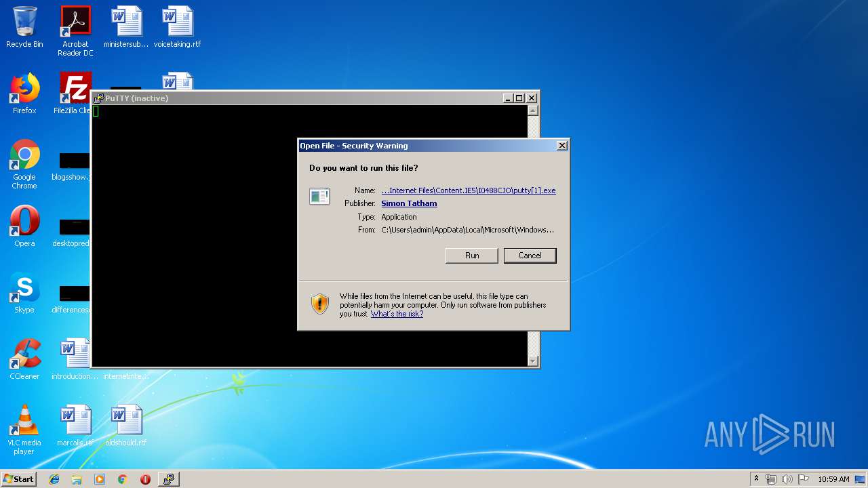The width and height of the screenshot is (868, 488).
Task: Select the Google Chrome desktop shortcut
Action: [x=24, y=165]
